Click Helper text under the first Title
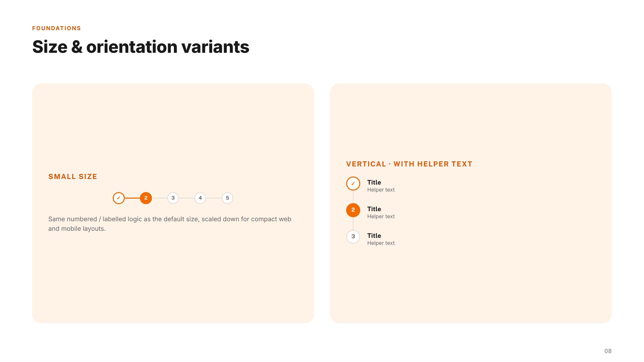Viewport: 644px width, 362px height. 381,190
